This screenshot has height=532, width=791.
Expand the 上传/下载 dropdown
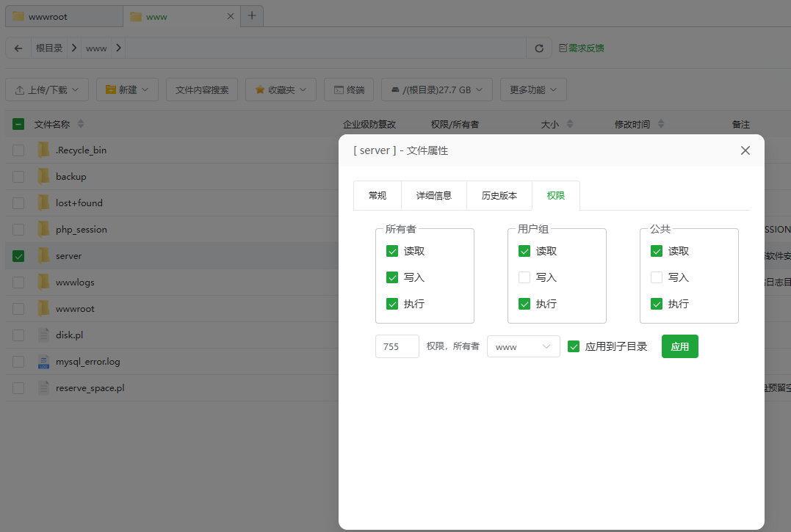[x=47, y=90]
